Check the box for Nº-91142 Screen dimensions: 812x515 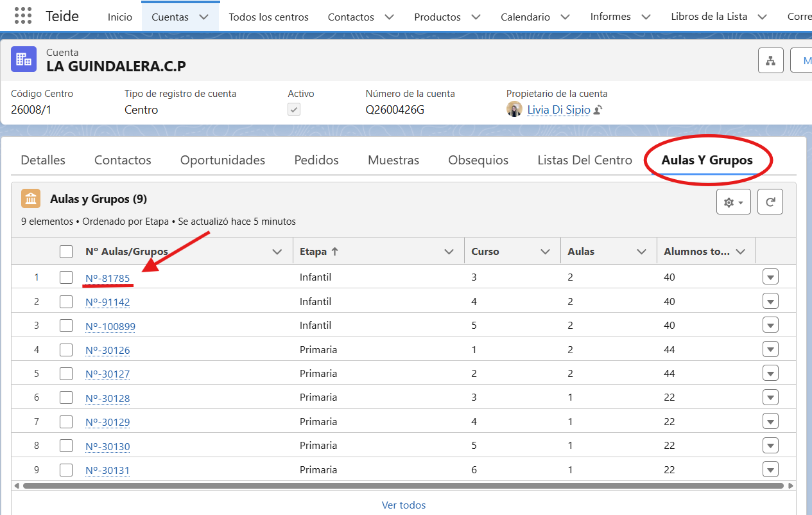click(66, 301)
